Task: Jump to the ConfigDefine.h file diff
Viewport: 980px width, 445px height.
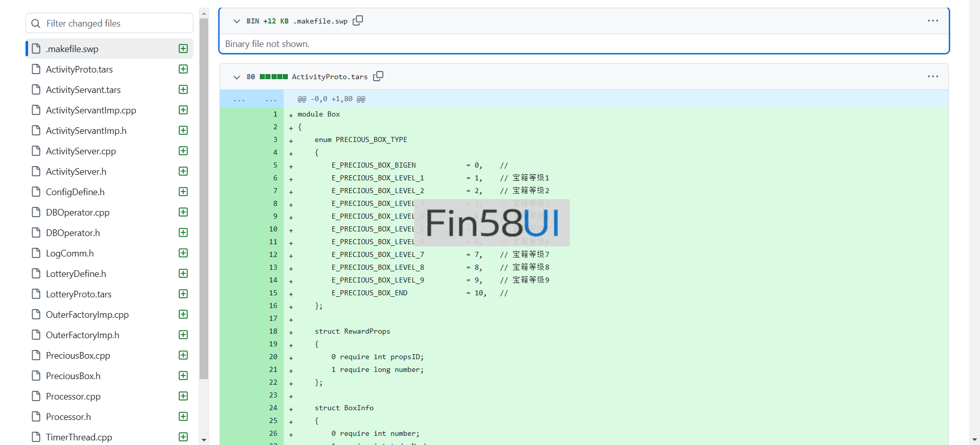Action: tap(75, 192)
